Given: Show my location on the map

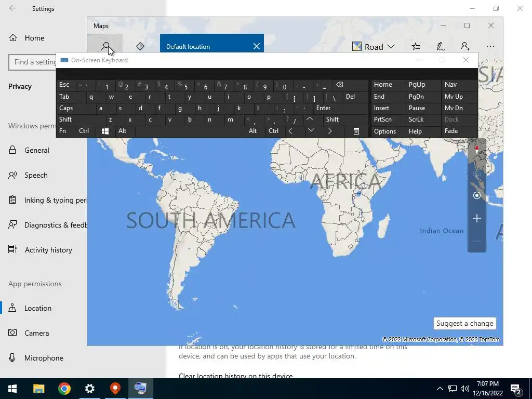Looking at the screenshot, I should (x=477, y=195).
